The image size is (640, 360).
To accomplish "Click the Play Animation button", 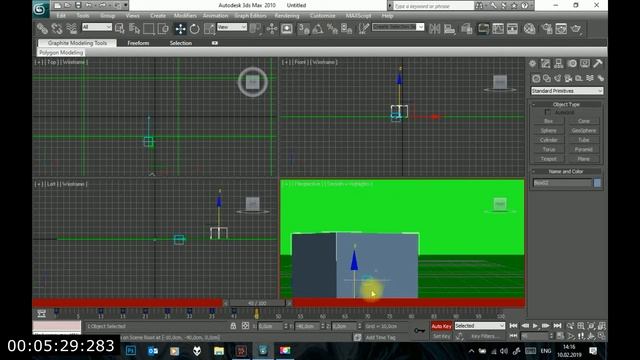I will [x=536, y=326].
